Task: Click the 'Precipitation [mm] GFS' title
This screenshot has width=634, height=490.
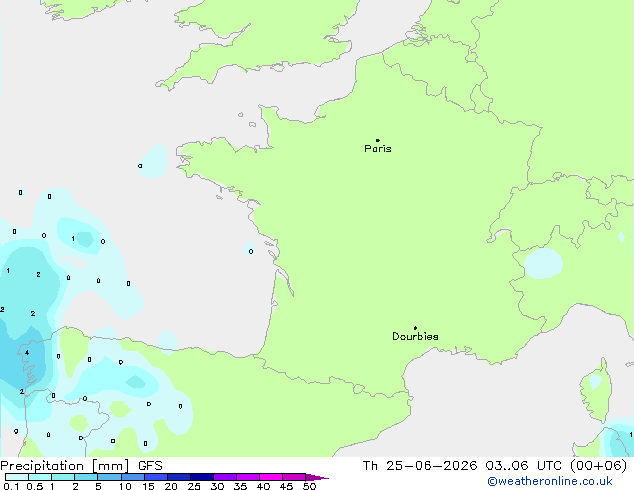Action: point(81,466)
